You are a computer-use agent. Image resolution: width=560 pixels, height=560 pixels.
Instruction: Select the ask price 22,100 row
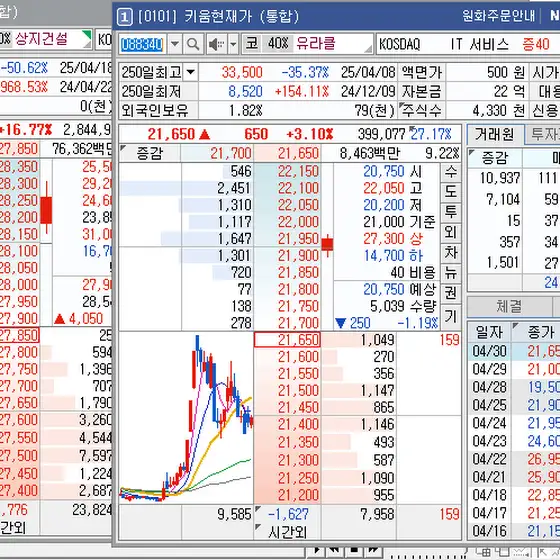pos(288,188)
